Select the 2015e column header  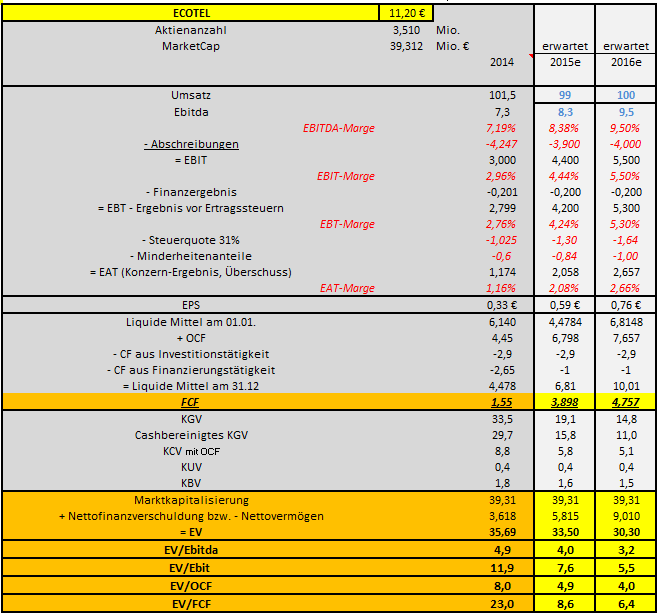[x=565, y=62]
